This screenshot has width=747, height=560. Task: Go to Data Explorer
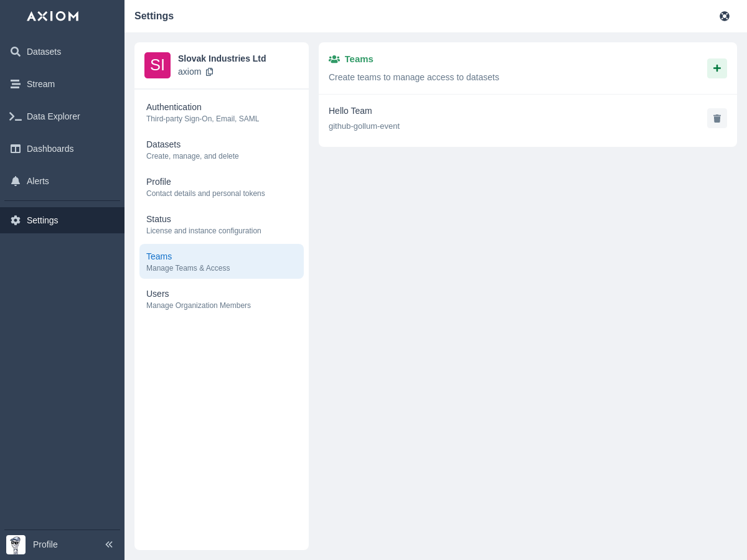point(53,116)
